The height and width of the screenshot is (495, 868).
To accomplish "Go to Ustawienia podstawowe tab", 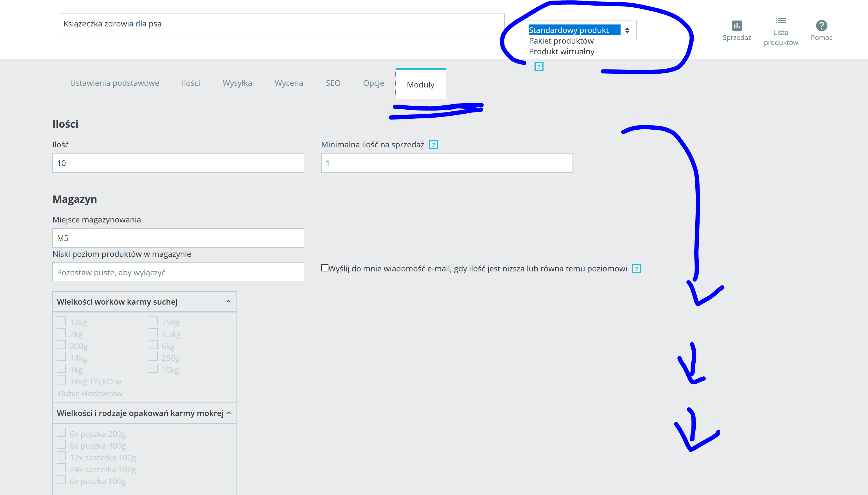I will click(x=114, y=83).
